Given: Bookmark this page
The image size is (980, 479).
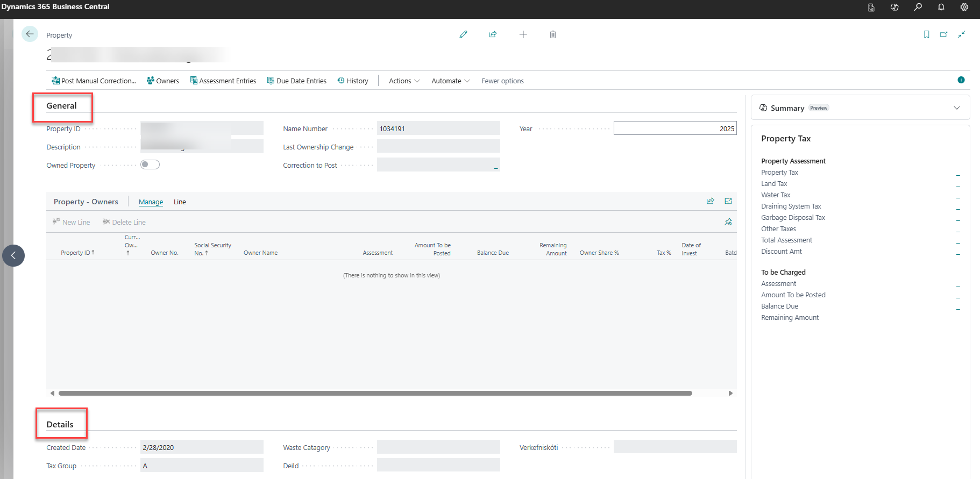Looking at the screenshot, I should [926, 34].
